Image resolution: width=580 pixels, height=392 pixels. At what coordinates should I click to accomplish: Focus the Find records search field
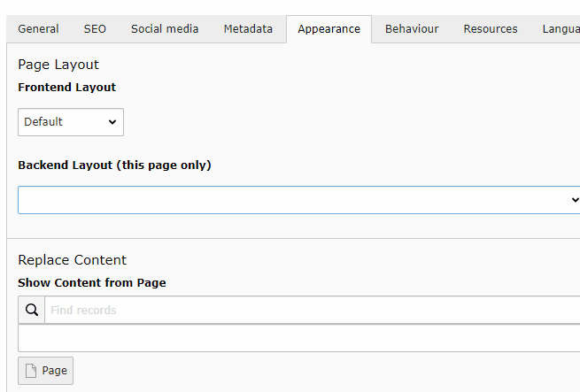click(310, 311)
